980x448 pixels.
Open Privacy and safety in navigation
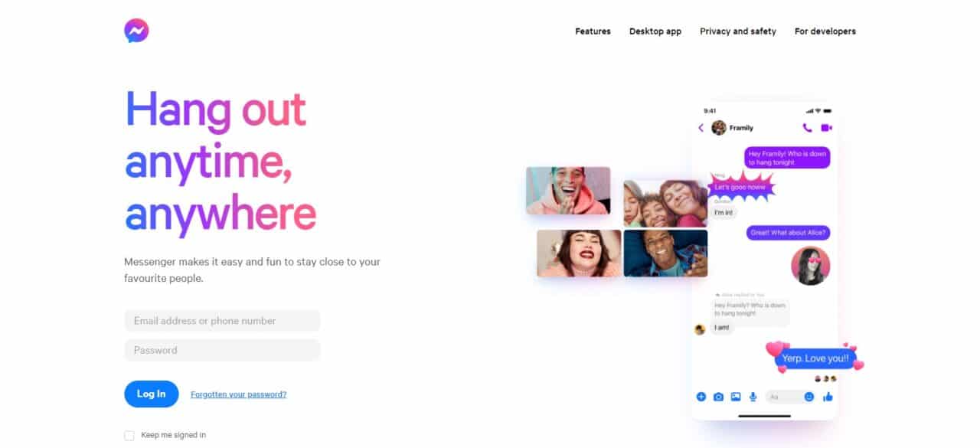(738, 31)
